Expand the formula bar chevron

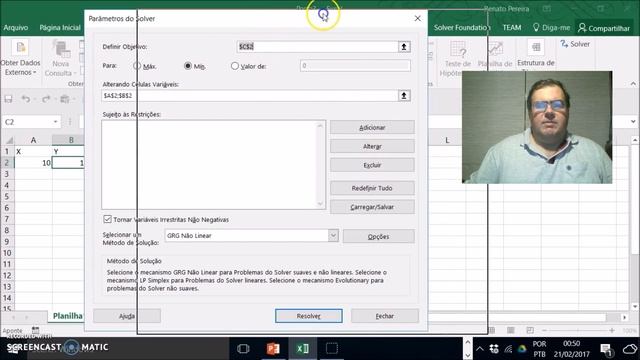tap(633, 122)
